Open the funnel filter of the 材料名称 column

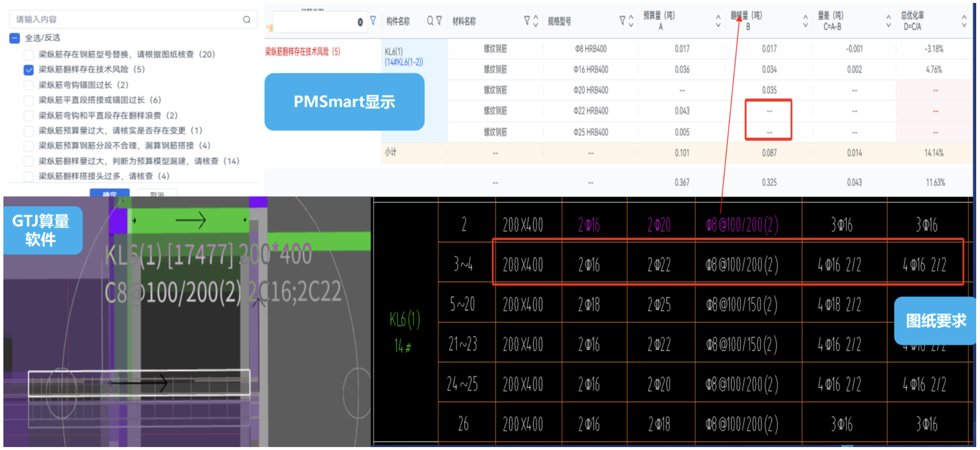click(x=527, y=21)
